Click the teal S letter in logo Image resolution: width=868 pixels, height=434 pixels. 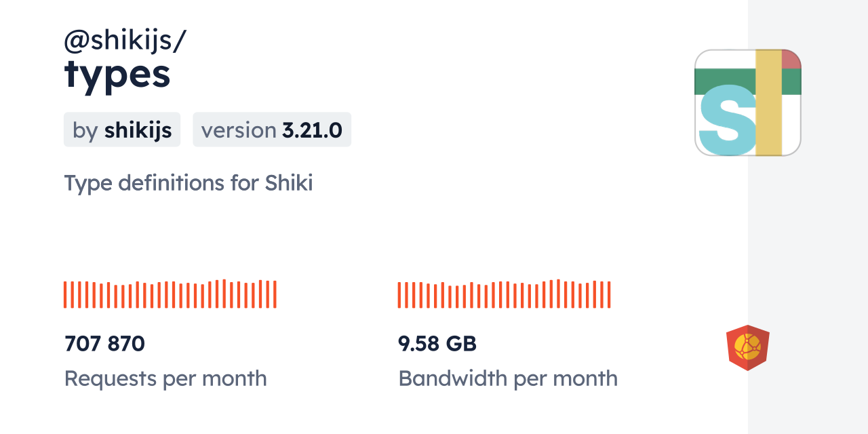[726, 124]
